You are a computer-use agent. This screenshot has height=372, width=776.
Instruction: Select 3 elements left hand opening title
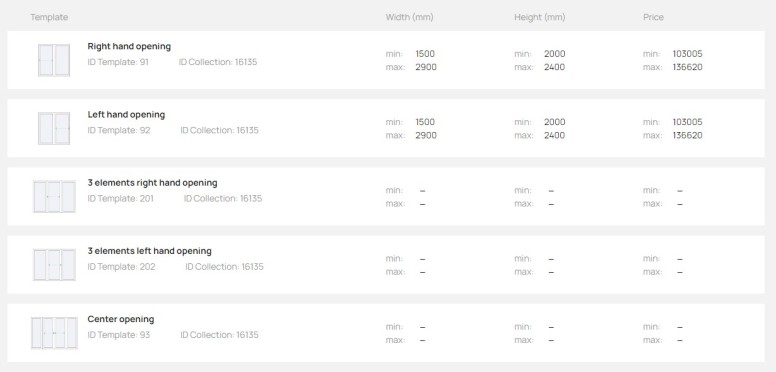[149, 251]
